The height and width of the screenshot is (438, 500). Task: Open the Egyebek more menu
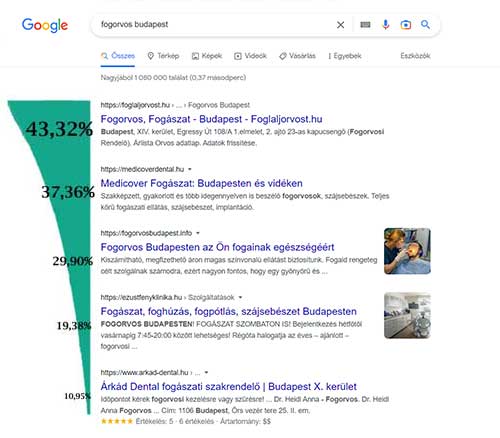345,56
